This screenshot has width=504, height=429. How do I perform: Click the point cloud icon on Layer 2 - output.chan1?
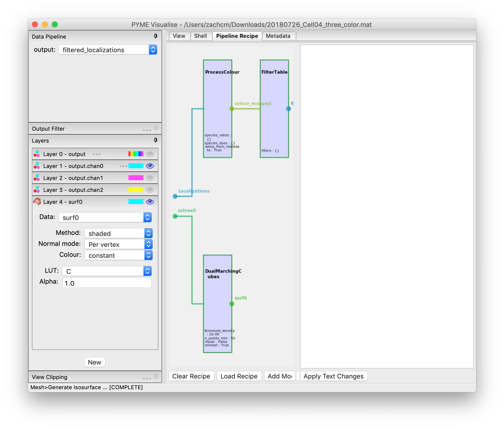click(37, 178)
